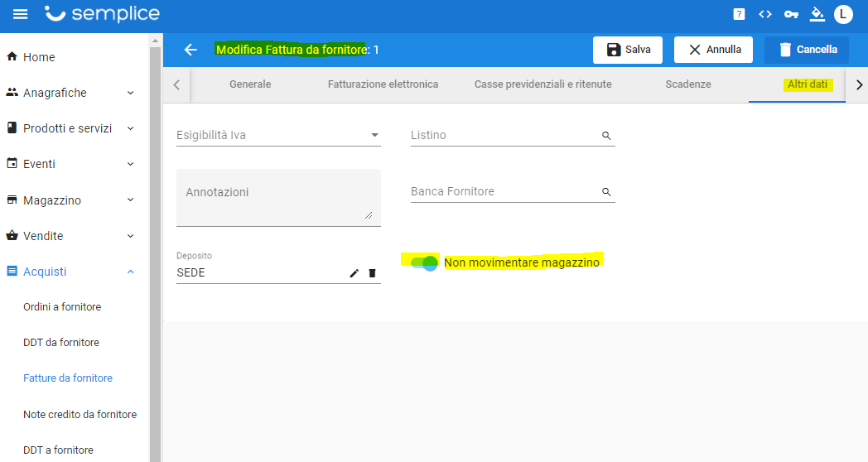Open the code brackets icon
The height and width of the screenshot is (462, 868).
point(764,14)
